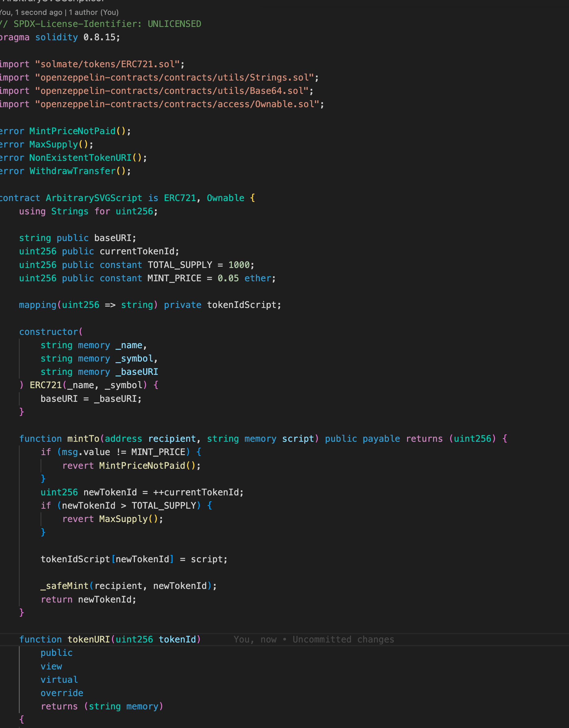Click the ERC721(_name, _symbol) base call

pyautogui.click(x=88, y=385)
